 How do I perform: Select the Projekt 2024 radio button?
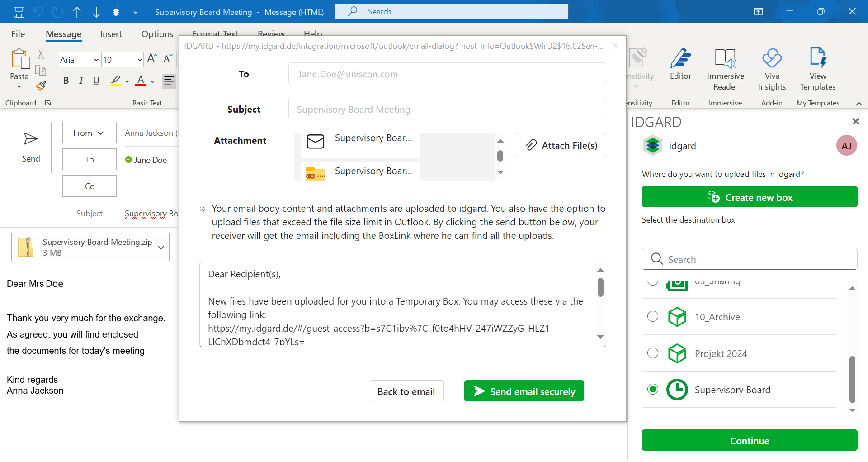pyautogui.click(x=653, y=353)
